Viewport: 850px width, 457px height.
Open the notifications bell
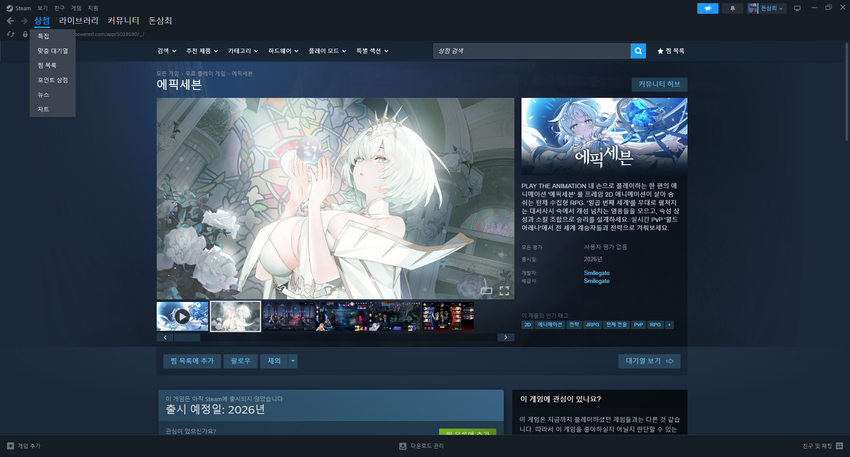[732, 8]
